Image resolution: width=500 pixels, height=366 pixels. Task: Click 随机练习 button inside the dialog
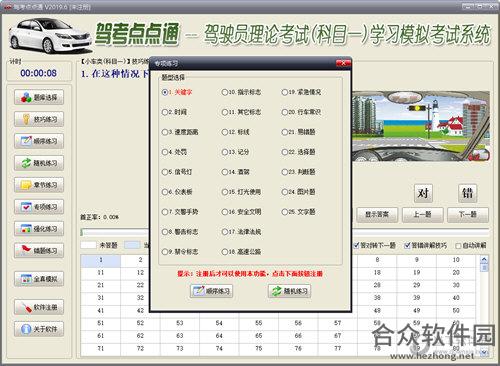click(x=289, y=291)
